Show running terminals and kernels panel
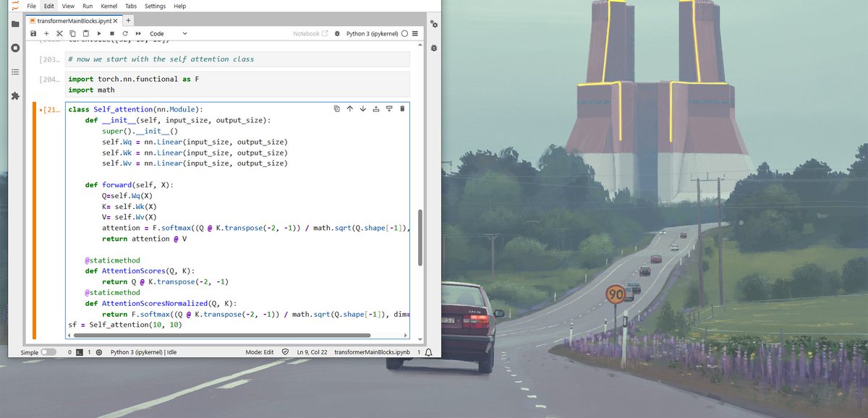 pyautogui.click(x=15, y=48)
